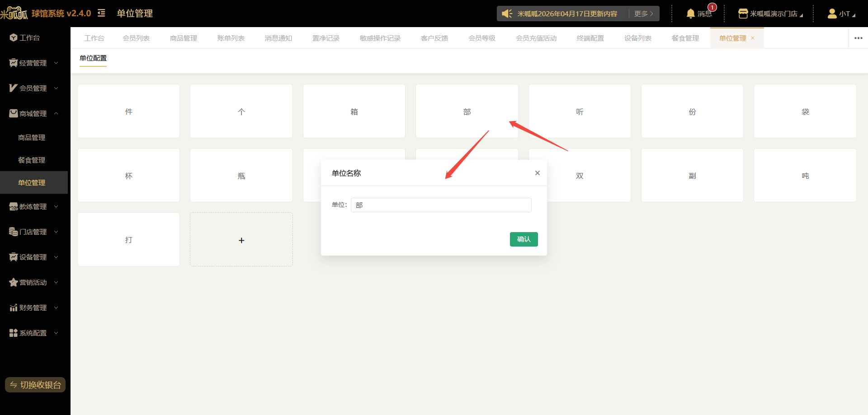Image resolution: width=868 pixels, height=415 pixels.
Task: Switch to the 会员列表 tab
Action: pyautogui.click(x=136, y=38)
